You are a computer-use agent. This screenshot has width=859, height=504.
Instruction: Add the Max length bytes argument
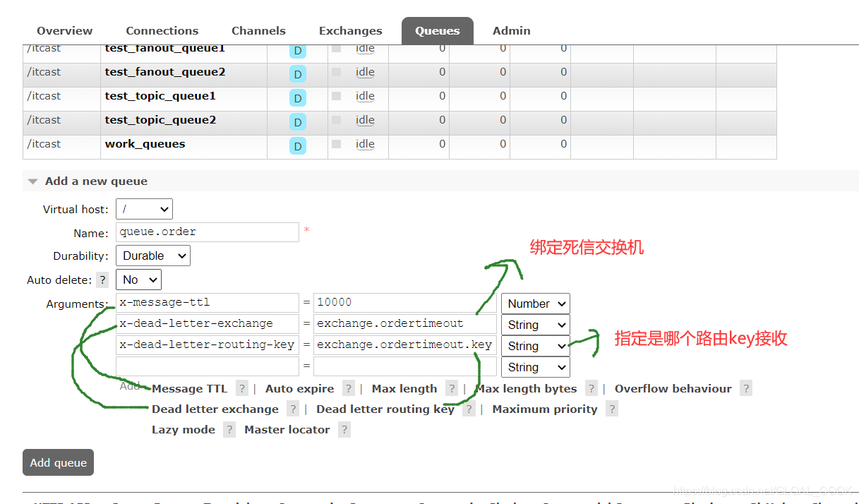(527, 389)
